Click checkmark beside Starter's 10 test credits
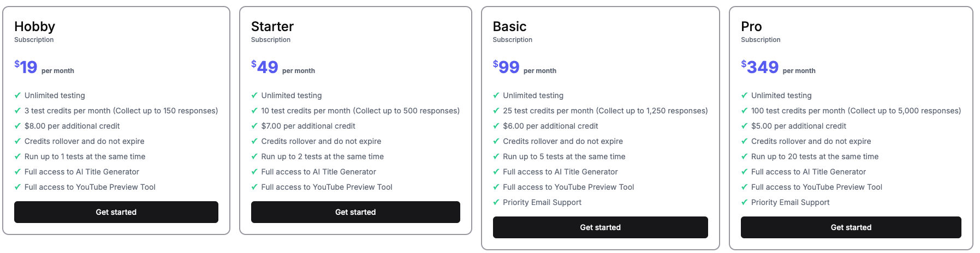The height and width of the screenshot is (253, 980). [x=254, y=111]
